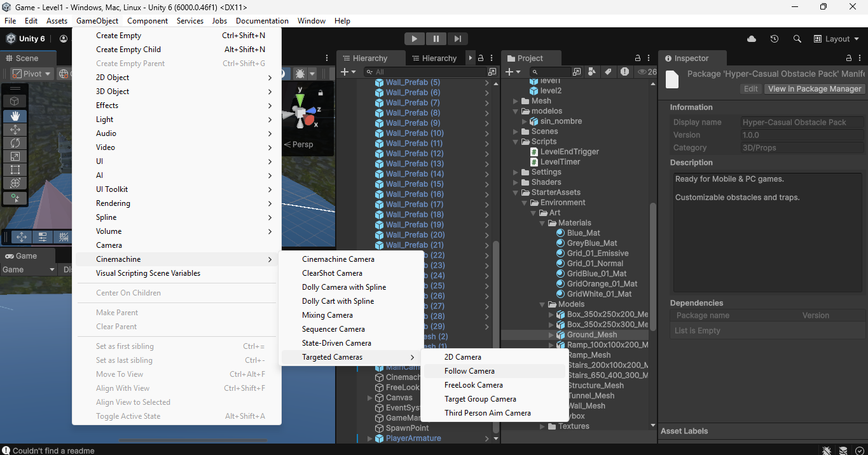This screenshot has width=868, height=455.
Task: Click the cube tool settings icon above Hand tool
Action: click(x=15, y=101)
